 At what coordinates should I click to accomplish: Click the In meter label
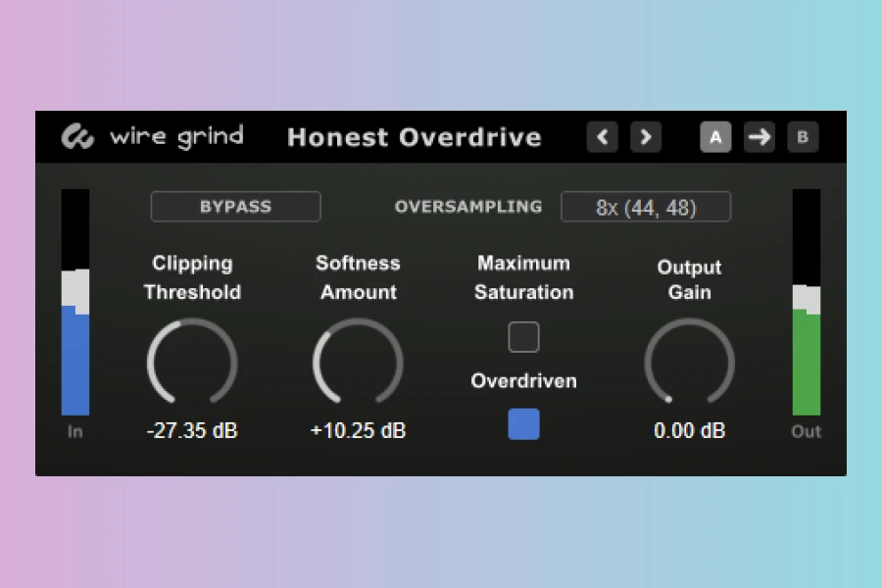point(74,431)
